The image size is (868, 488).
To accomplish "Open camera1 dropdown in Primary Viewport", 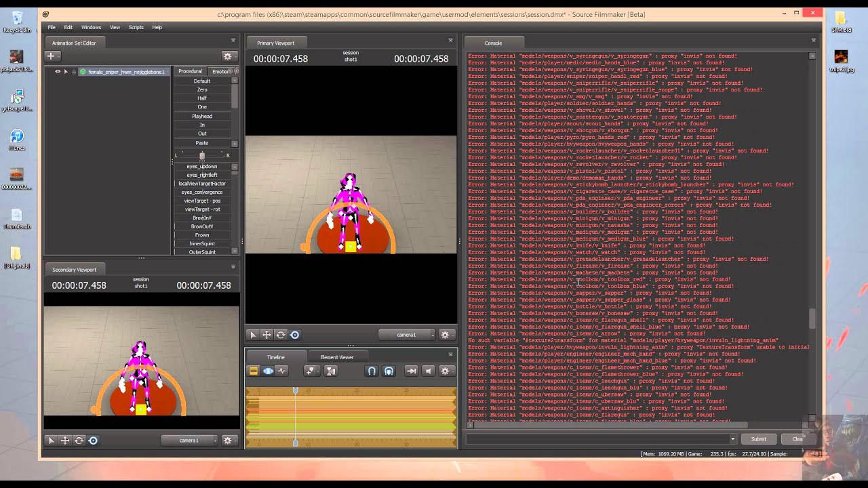I will (x=407, y=335).
